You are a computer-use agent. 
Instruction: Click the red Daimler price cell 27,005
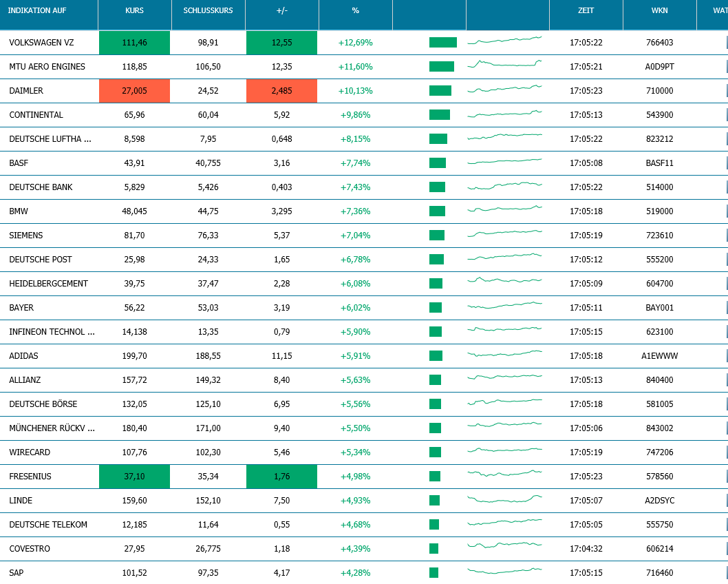pos(134,91)
